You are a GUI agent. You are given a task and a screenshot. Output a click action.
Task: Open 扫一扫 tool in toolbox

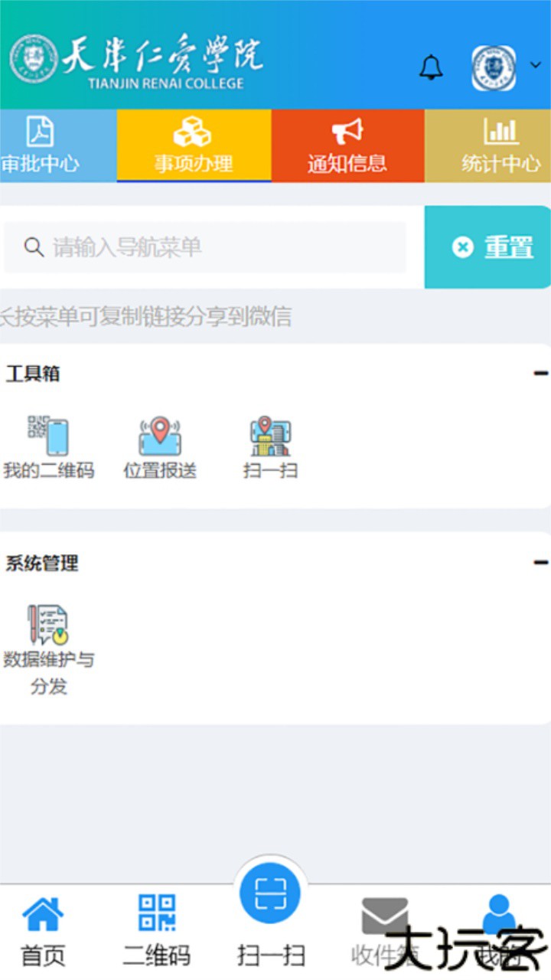pos(270,449)
